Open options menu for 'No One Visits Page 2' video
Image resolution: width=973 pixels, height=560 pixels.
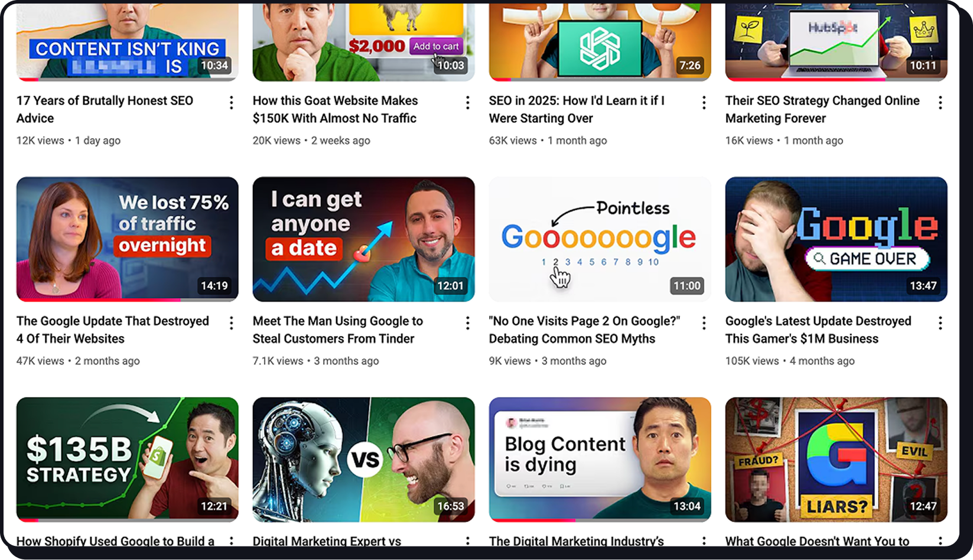[704, 323]
